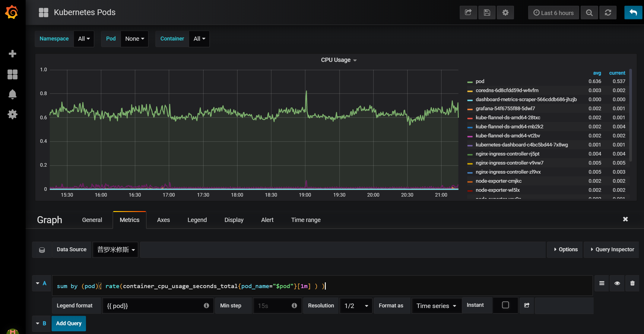Open the Resolution 1/2 dropdown

click(x=356, y=306)
